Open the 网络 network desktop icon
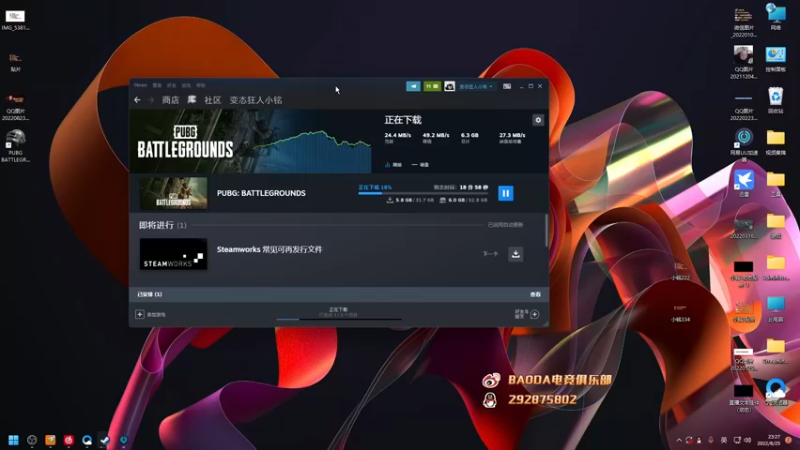This screenshot has height=450, width=800. [x=776, y=17]
